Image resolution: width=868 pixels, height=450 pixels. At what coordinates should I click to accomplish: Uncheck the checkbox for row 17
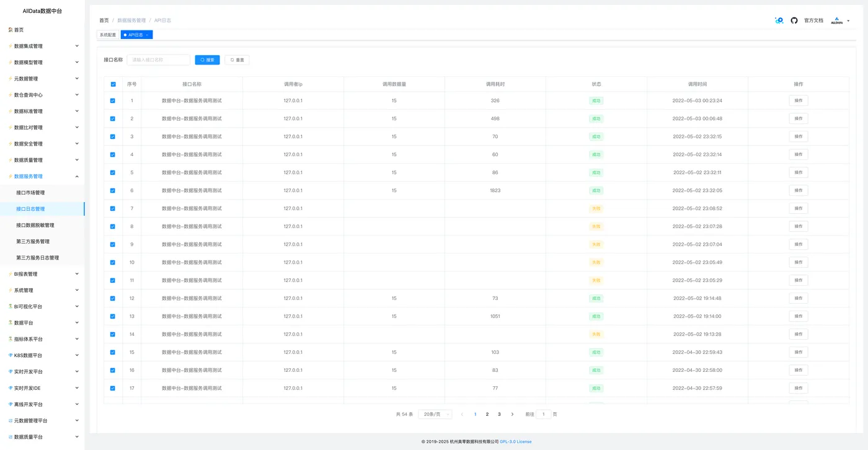pos(113,388)
